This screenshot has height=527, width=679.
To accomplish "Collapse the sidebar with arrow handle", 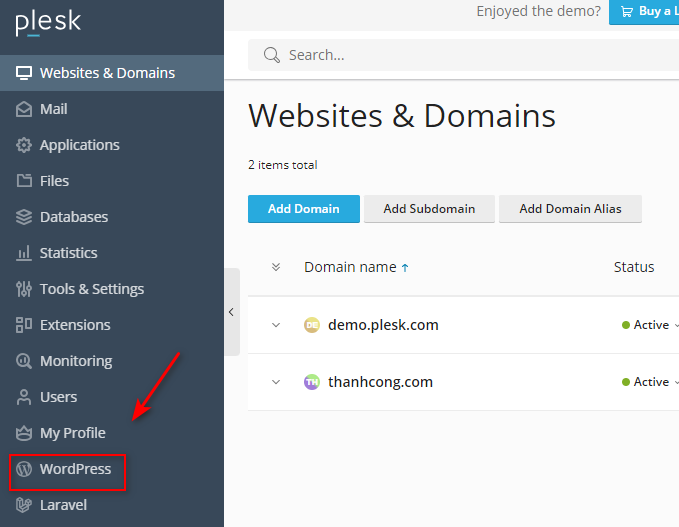I will 232,312.
